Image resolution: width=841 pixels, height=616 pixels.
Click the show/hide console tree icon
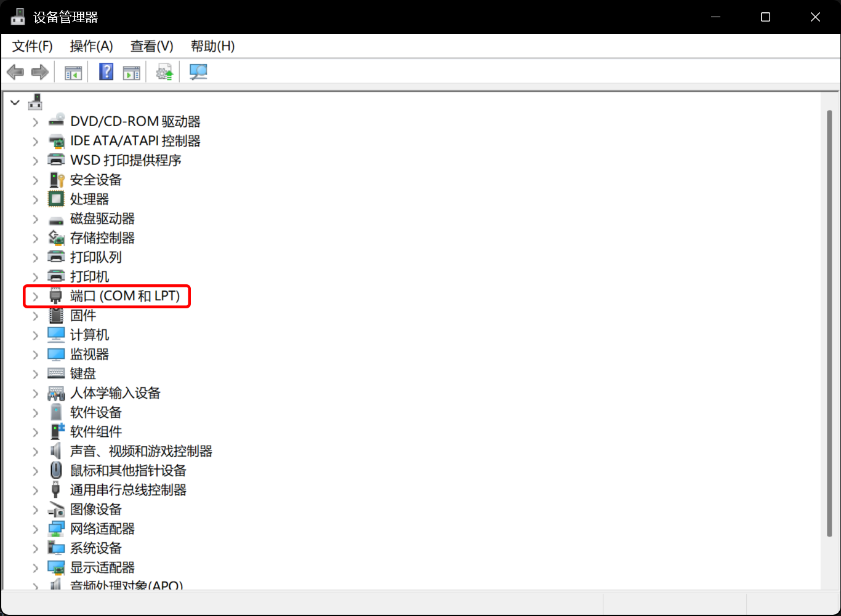(73, 72)
